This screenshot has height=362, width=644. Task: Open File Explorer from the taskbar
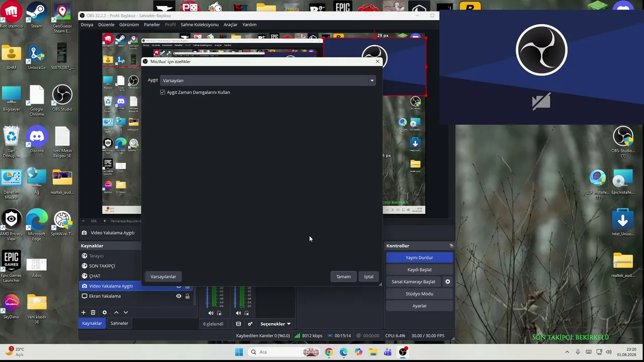pyautogui.click(x=373, y=352)
